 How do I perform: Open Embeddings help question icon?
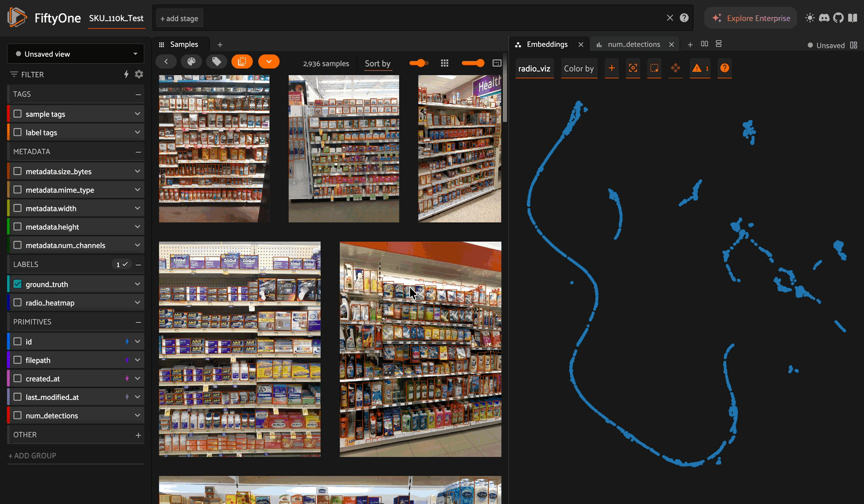tap(725, 68)
